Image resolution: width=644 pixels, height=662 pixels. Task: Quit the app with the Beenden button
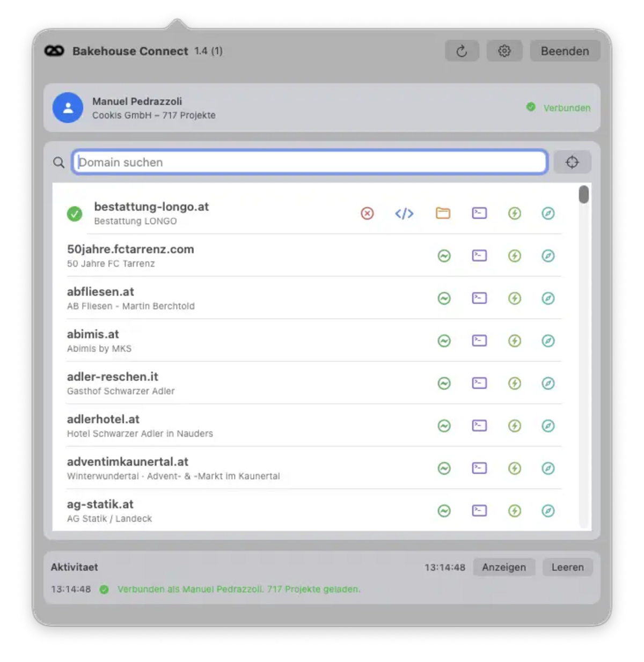(x=565, y=51)
